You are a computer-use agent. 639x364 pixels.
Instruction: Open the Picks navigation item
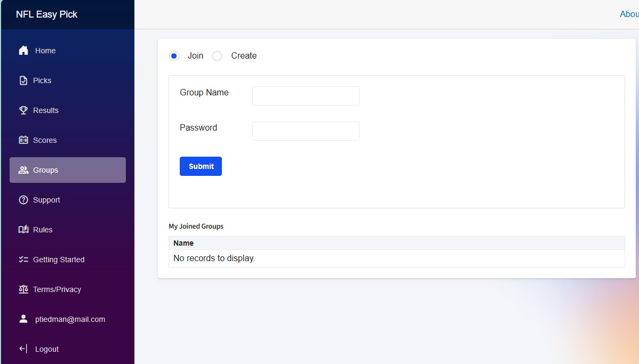coord(42,80)
